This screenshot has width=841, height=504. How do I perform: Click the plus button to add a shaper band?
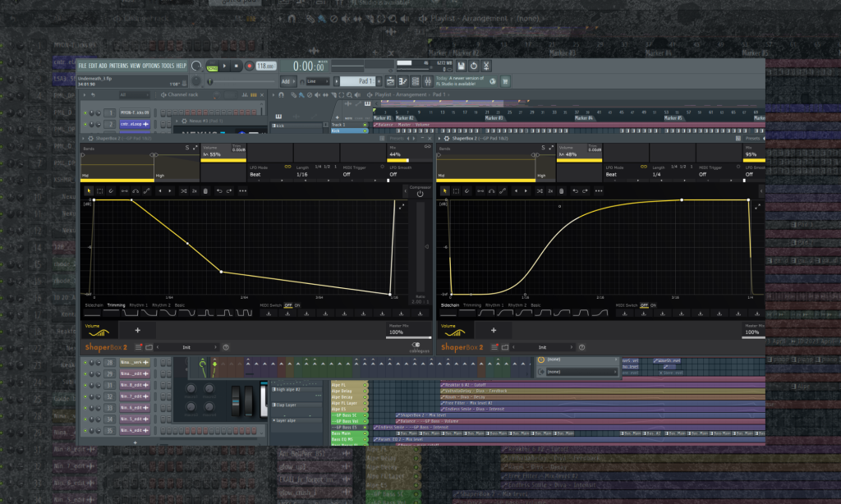(137, 330)
